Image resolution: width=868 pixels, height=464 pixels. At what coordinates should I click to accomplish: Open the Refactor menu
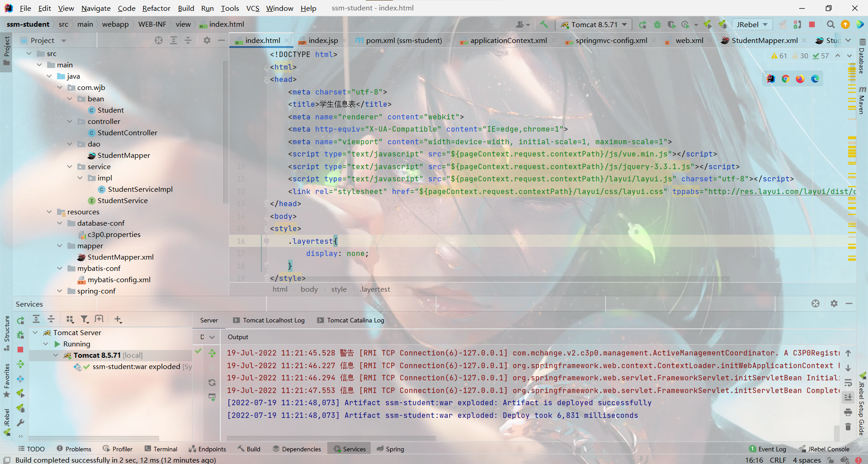(156, 8)
